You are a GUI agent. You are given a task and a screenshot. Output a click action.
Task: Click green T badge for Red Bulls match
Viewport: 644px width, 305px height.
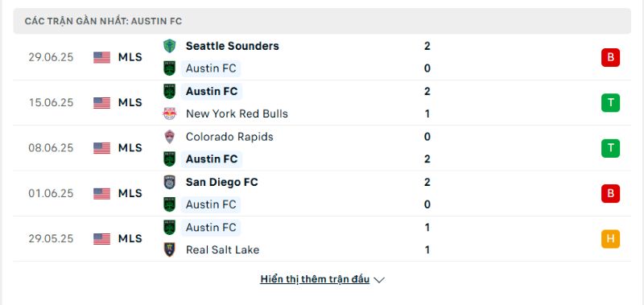click(610, 103)
